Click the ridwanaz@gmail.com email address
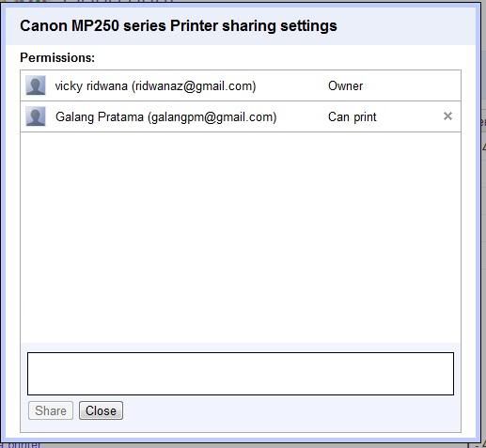 194,86
